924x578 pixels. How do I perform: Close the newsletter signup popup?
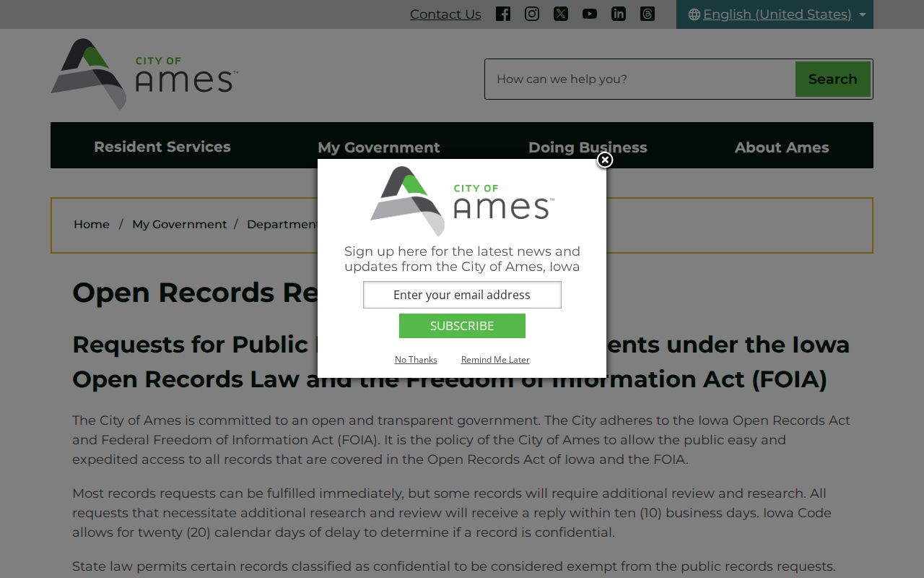point(605,160)
